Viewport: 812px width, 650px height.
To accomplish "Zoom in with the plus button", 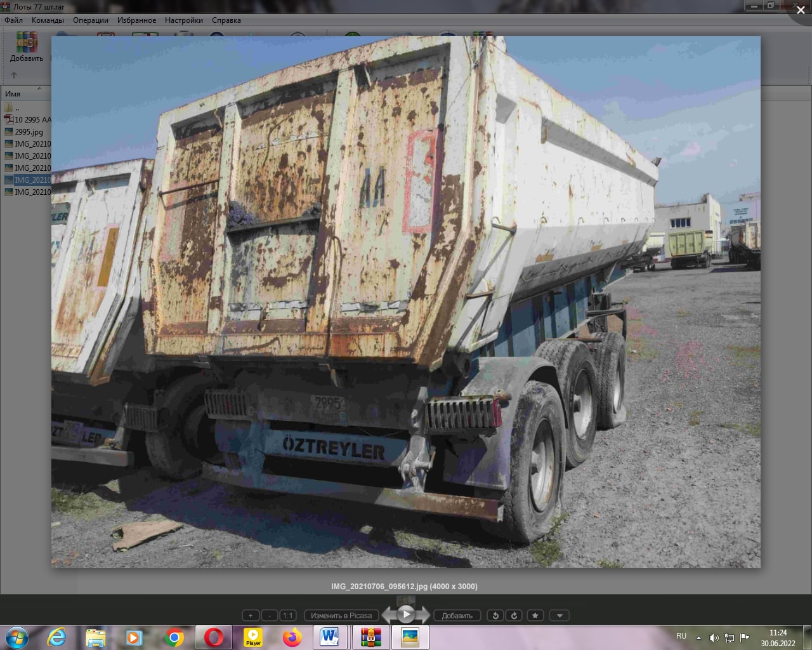I will pos(251,615).
